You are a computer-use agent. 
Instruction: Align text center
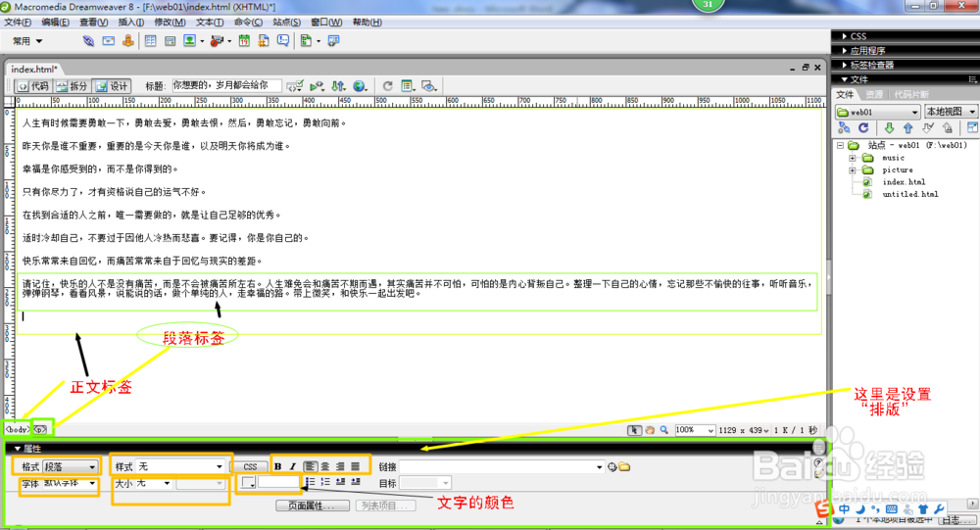pos(325,467)
